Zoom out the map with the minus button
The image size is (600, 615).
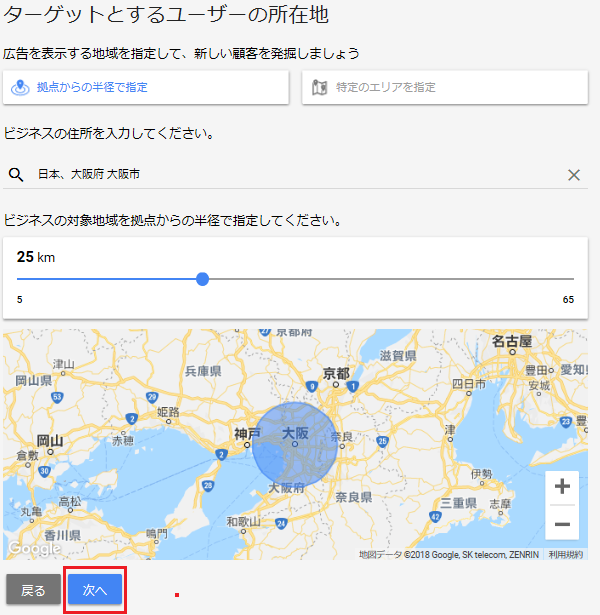(562, 523)
